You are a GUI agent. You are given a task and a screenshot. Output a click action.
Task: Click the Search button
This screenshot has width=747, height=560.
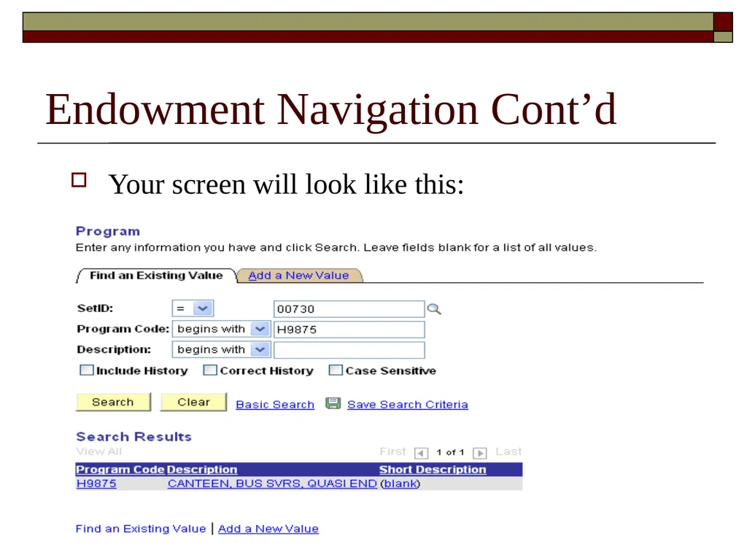click(x=113, y=402)
